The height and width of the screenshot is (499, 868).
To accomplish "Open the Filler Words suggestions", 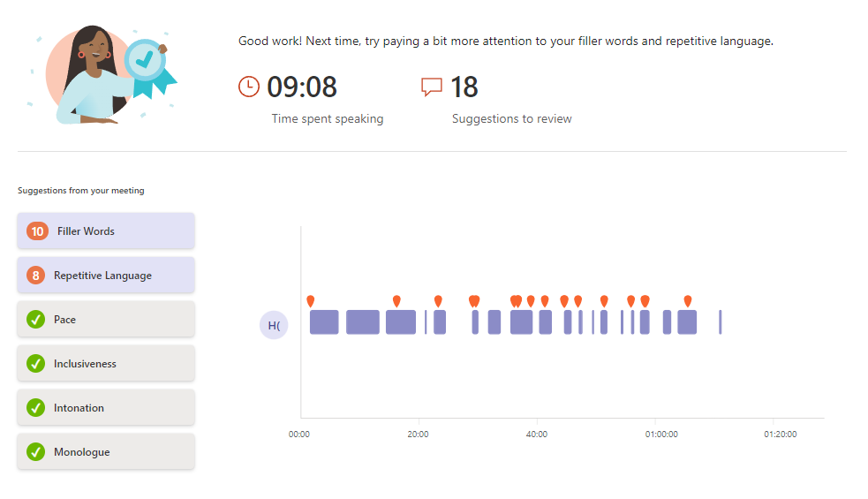I will [106, 231].
